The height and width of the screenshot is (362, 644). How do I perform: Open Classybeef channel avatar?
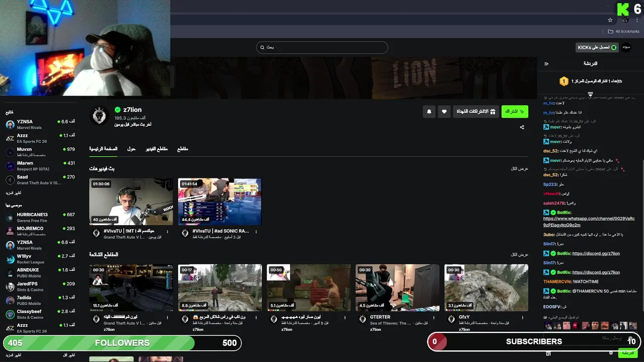tap(10, 314)
